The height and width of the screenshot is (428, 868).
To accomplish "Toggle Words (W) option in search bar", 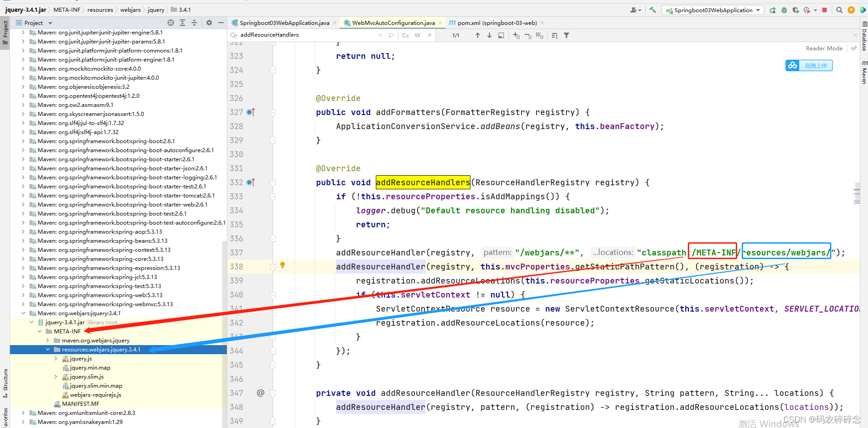I will [x=417, y=35].
